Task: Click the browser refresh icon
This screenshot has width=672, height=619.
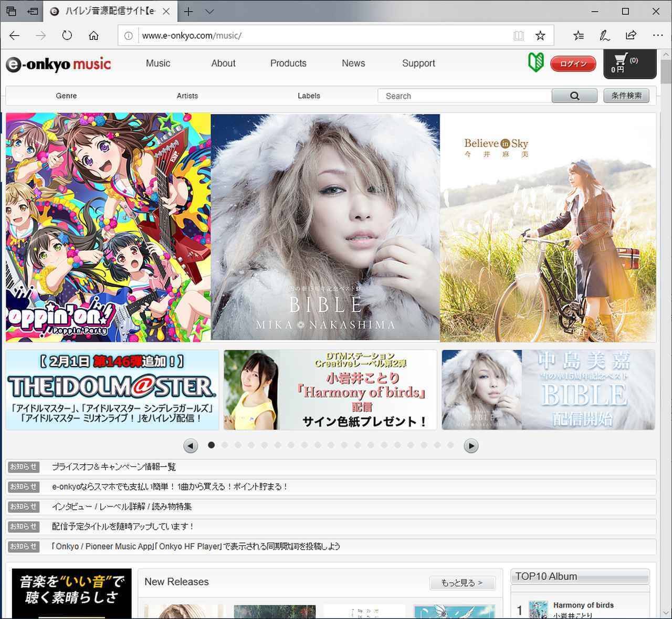Action: point(67,36)
